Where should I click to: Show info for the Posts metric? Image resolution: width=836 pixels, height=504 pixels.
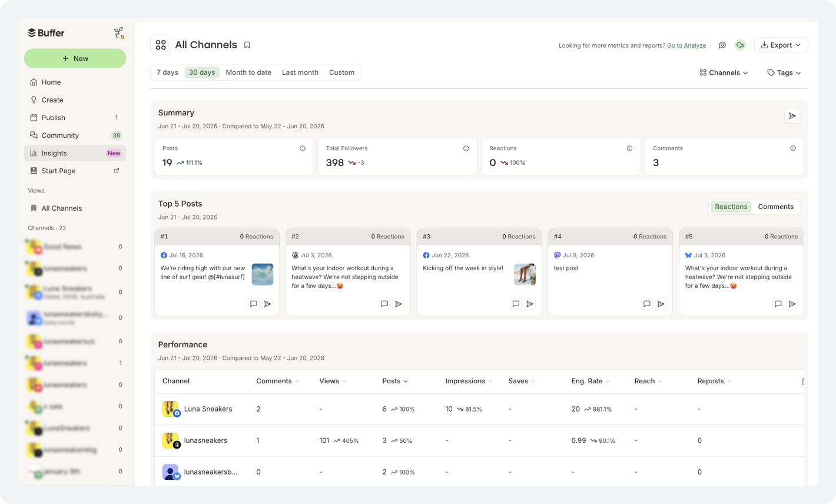pyautogui.click(x=303, y=148)
